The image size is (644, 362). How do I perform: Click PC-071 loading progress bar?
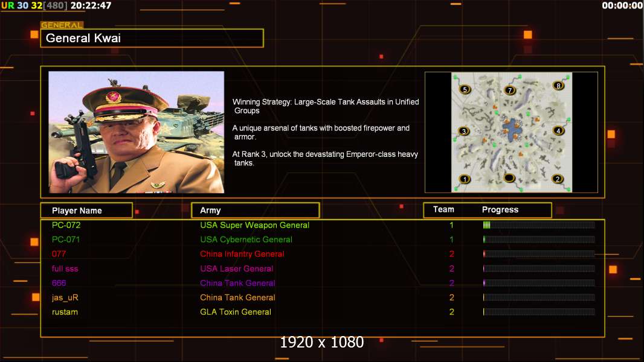tap(539, 240)
